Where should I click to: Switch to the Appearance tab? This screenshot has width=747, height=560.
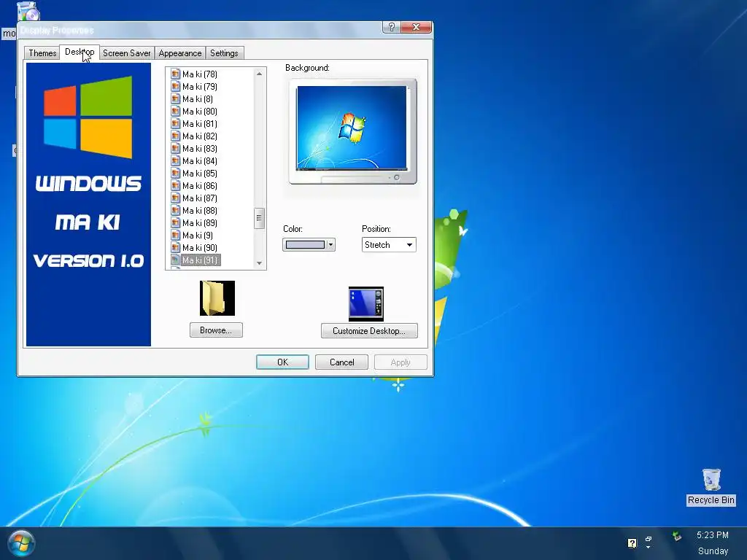180,53
